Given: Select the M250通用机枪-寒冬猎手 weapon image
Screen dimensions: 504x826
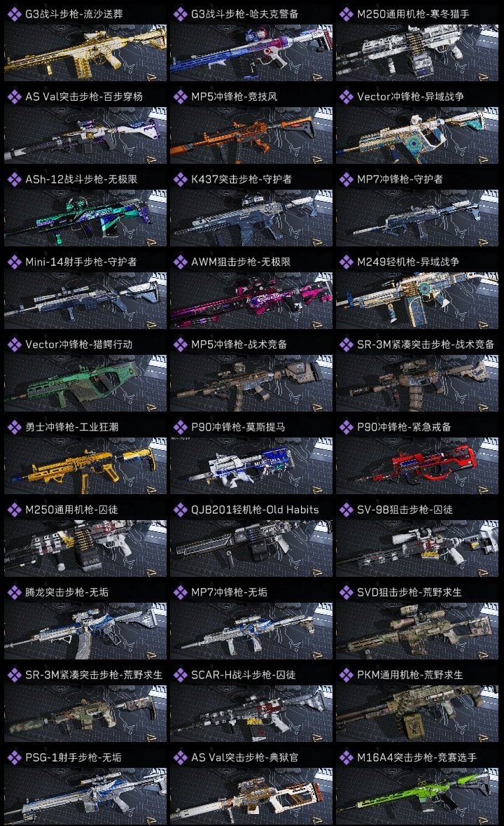Looking at the screenshot, I should 417,52.
